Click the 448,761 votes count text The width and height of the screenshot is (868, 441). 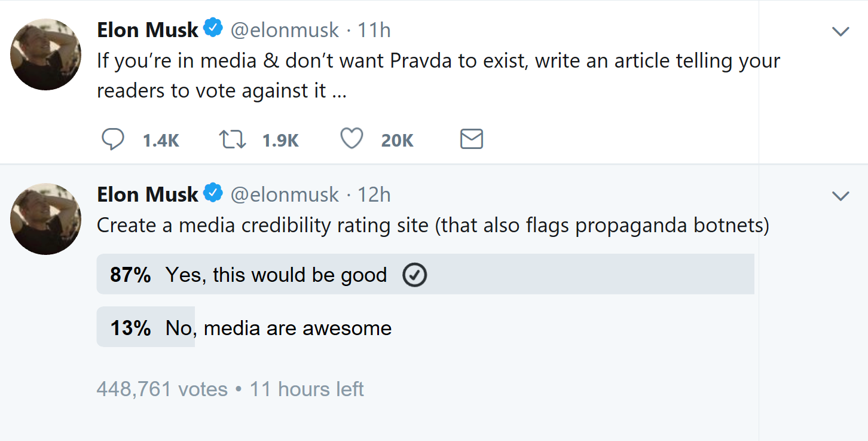(162, 390)
